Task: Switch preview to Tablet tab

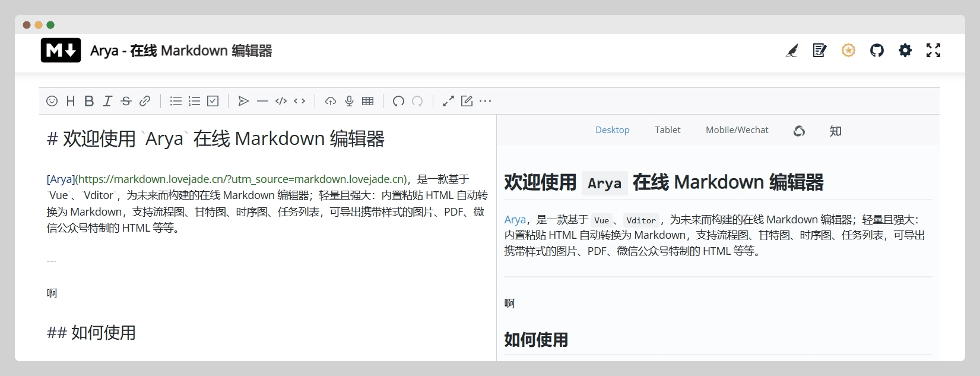Action: coord(667,130)
